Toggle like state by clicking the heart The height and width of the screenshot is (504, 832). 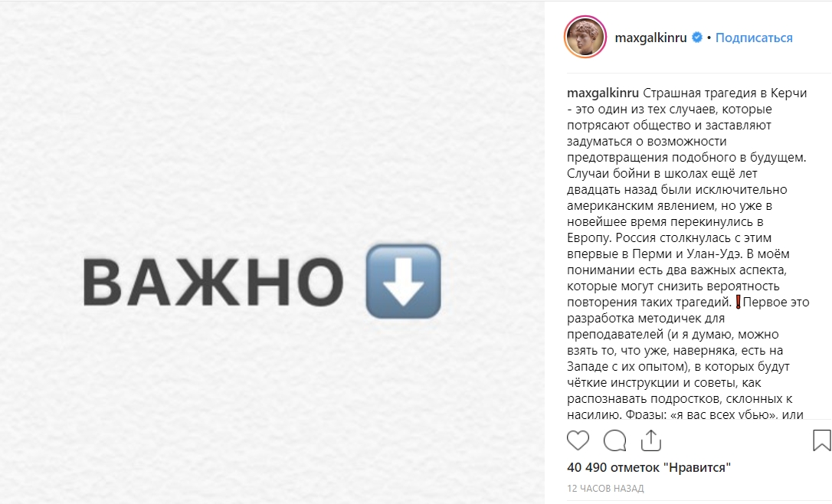point(578,440)
